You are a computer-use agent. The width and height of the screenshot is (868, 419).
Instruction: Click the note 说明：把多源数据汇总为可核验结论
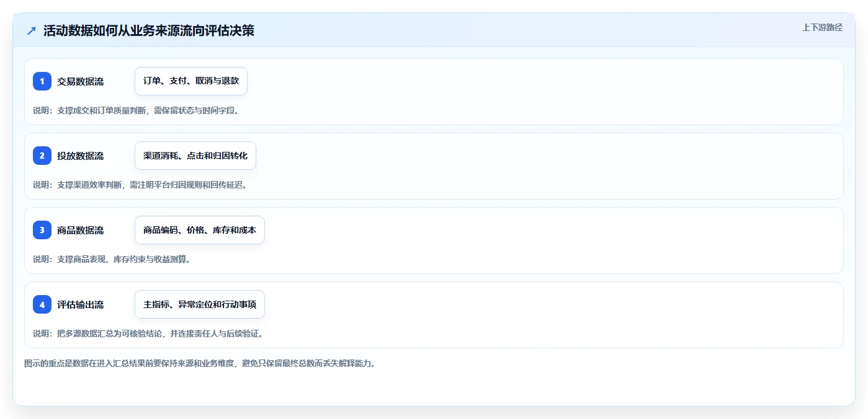(148, 333)
